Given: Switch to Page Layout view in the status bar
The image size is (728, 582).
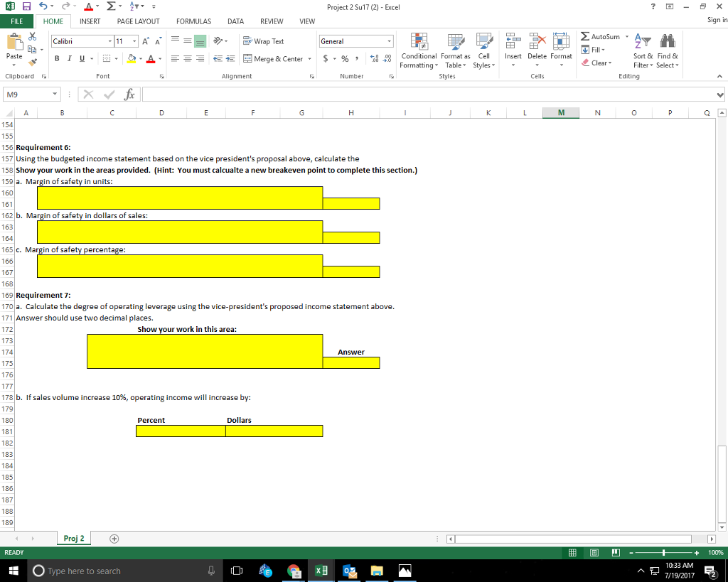Looking at the screenshot, I should (594, 552).
